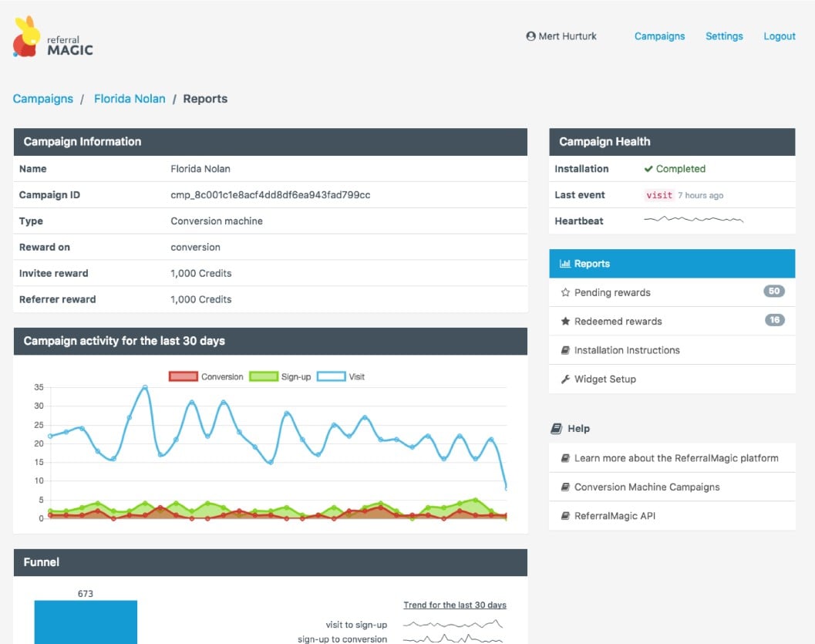Image resolution: width=815 pixels, height=644 pixels.
Task: Click the red Conversion legend color box
Action: 184,377
